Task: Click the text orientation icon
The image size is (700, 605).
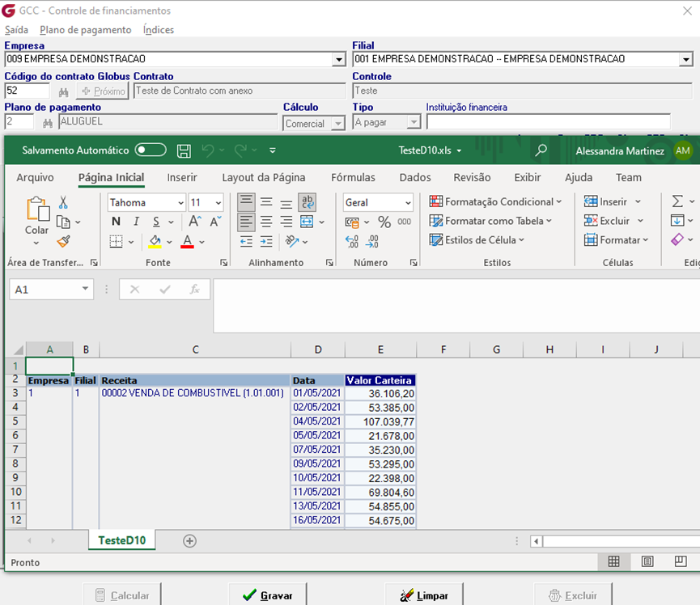Action: pos(292,241)
